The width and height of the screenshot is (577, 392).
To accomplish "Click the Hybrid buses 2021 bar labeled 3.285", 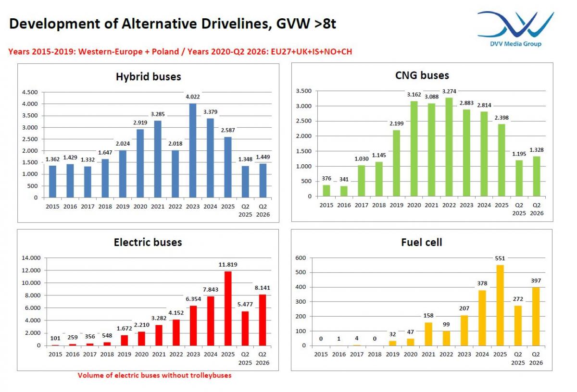I will [157, 159].
